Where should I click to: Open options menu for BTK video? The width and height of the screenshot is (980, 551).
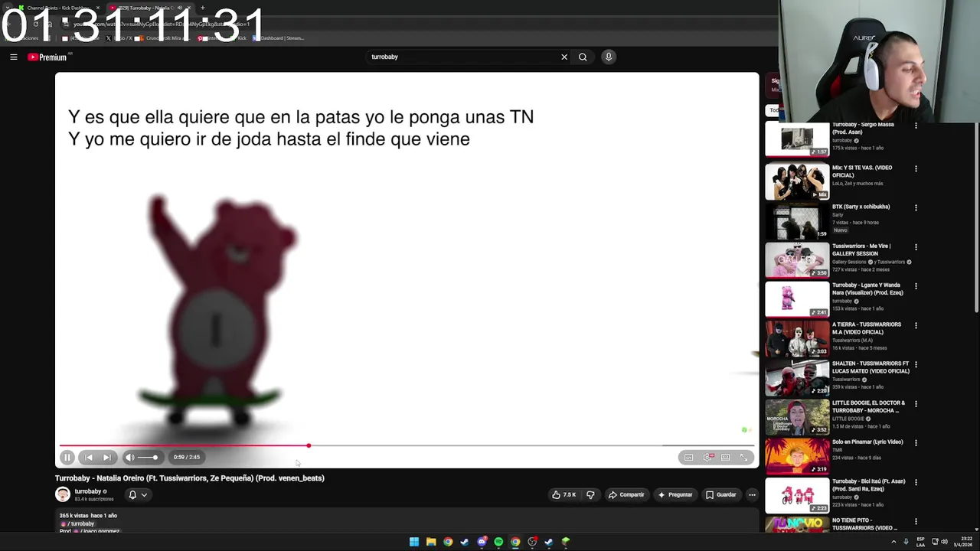coord(916,207)
